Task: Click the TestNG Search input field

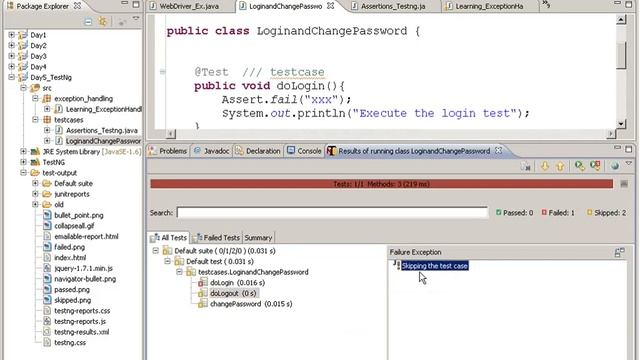Action: click(x=332, y=213)
